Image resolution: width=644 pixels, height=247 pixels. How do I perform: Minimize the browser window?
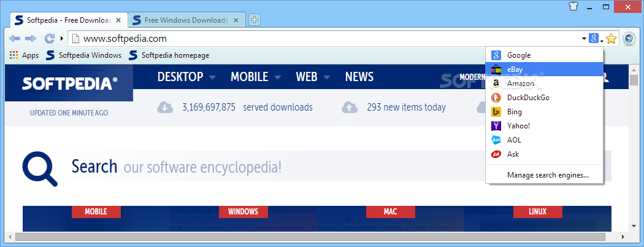click(x=589, y=7)
